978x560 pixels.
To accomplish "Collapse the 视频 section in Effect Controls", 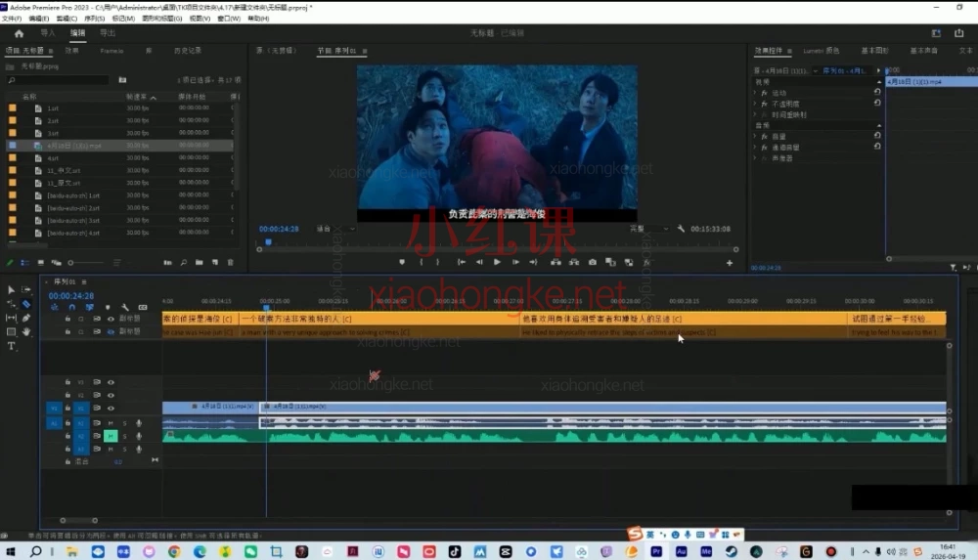I will click(x=879, y=82).
